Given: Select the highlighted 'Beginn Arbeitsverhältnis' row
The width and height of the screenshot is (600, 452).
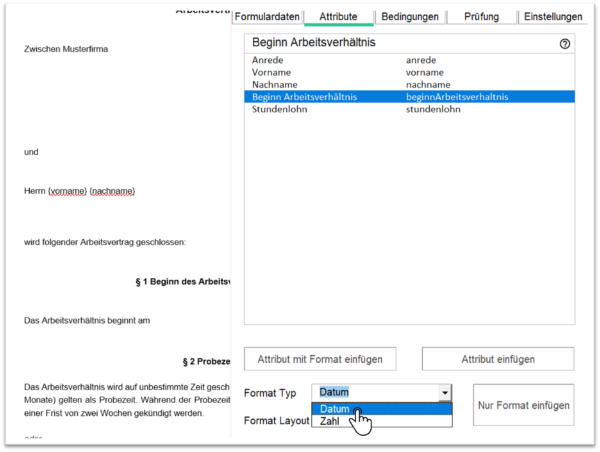Looking at the screenshot, I should point(409,97).
